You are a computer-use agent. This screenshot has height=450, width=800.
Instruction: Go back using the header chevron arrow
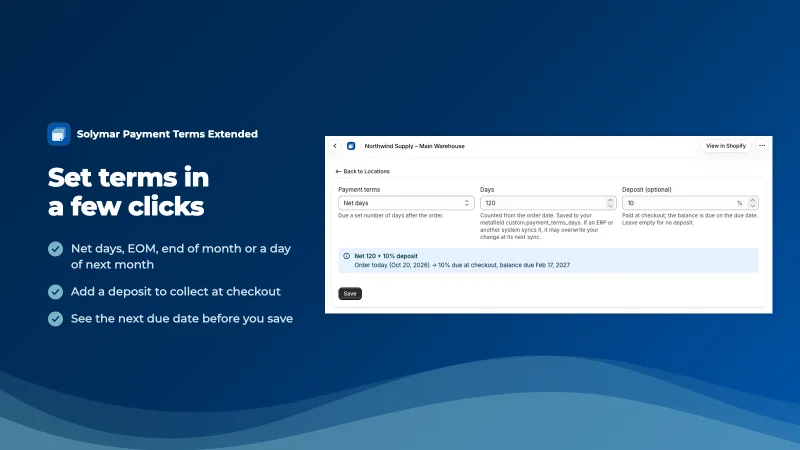pos(335,146)
